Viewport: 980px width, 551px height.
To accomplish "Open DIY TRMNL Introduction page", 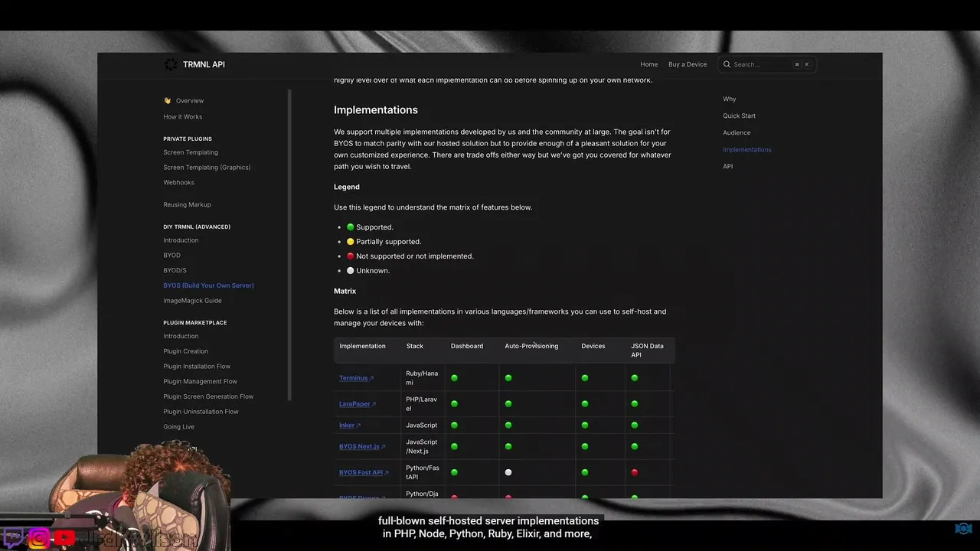I will [181, 240].
